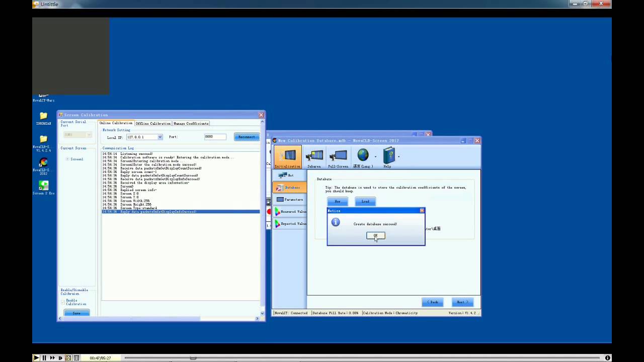Click the log's vertical scrollbar down arrow
644x362 pixels.
(262, 313)
